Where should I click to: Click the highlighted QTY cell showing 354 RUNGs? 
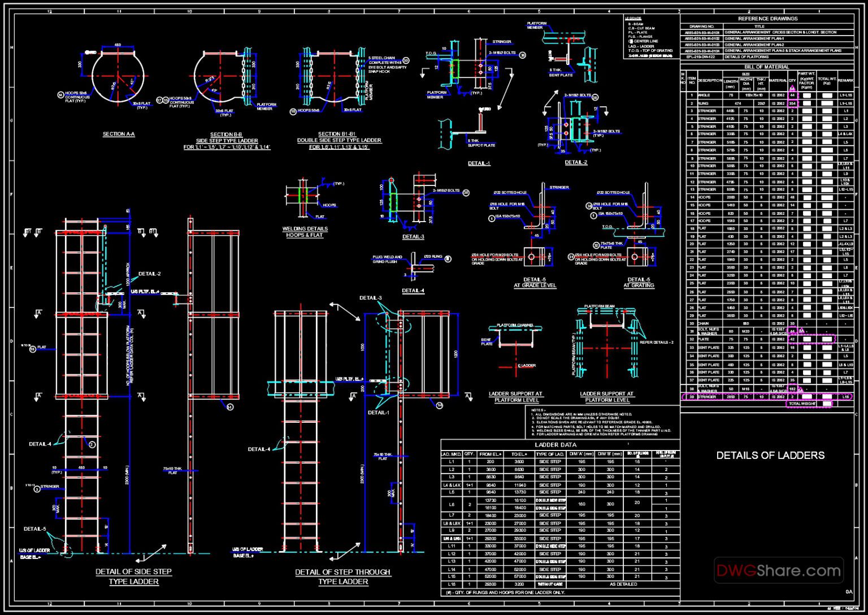click(793, 103)
